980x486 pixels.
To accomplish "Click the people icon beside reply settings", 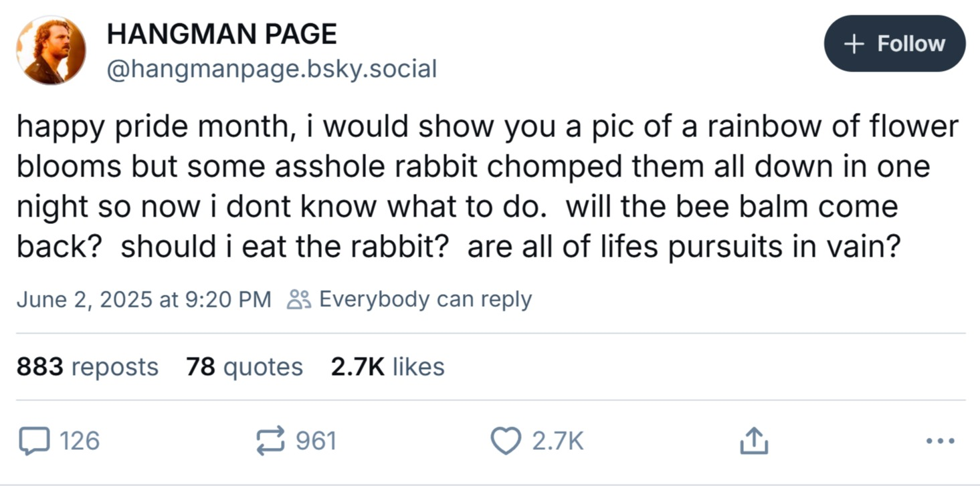I will [298, 299].
